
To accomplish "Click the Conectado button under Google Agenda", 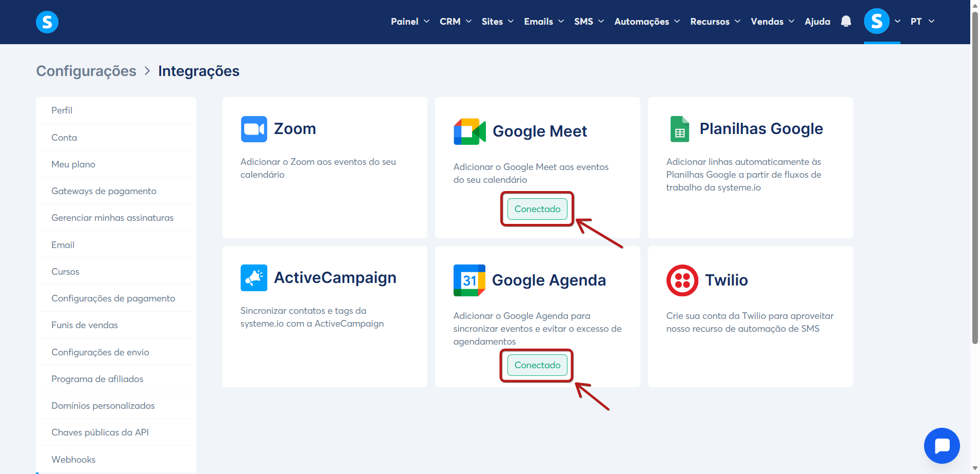I will (x=537, y=365).
